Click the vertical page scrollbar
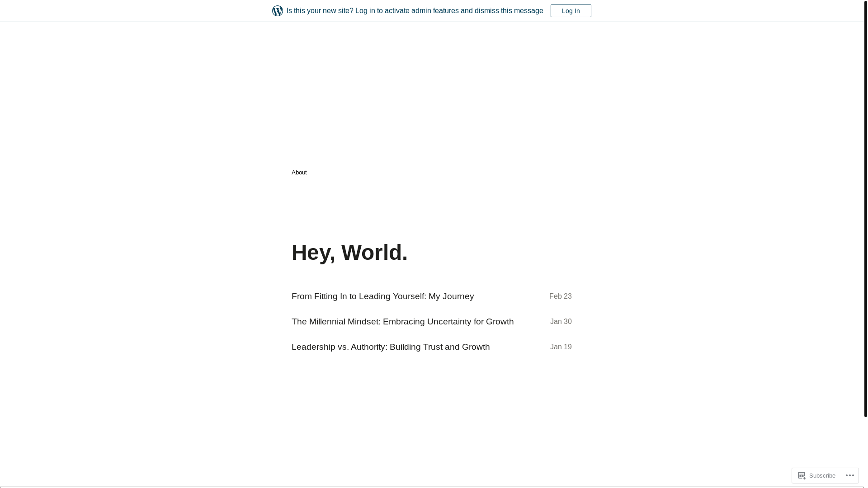 coord(865,208)
